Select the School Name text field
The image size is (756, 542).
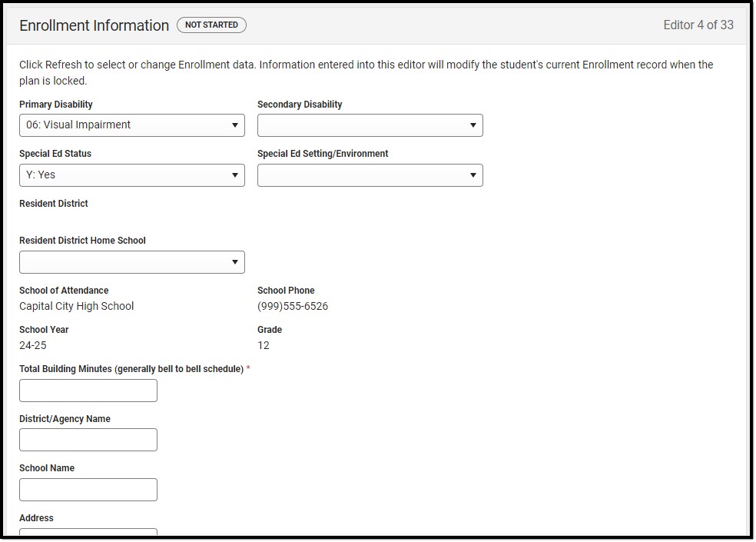coord(88,490)
